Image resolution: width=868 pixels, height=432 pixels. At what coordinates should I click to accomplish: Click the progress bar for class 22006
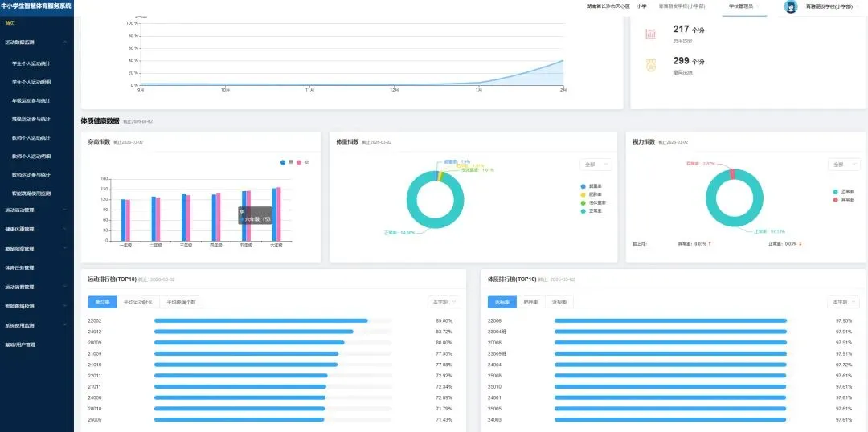(x=670, y=321)
